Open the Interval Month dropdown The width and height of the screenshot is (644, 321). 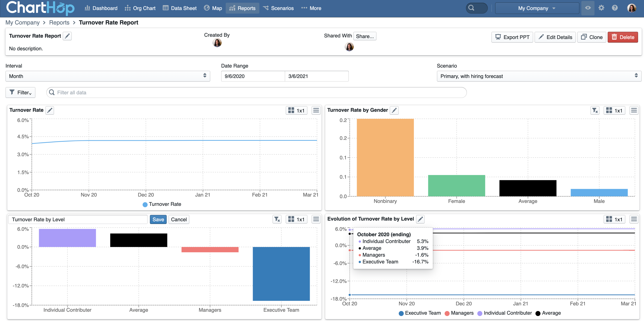[x=107, y=76]
